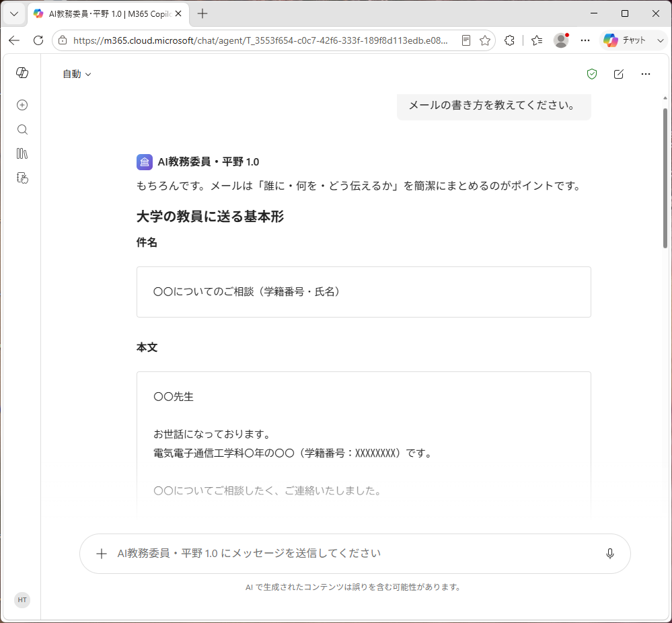This screenshot has height=623, width=672.
Task: Click the message input field
Action: (355, 554)
